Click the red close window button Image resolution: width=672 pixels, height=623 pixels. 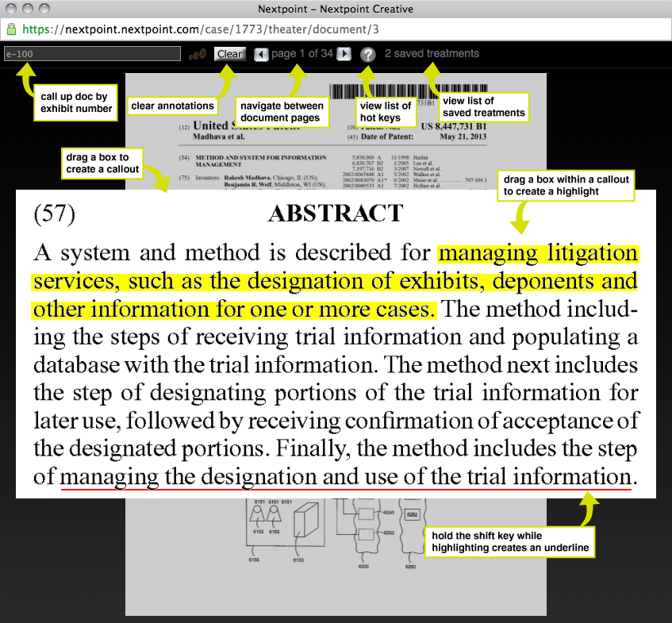[x=12, y=9]
